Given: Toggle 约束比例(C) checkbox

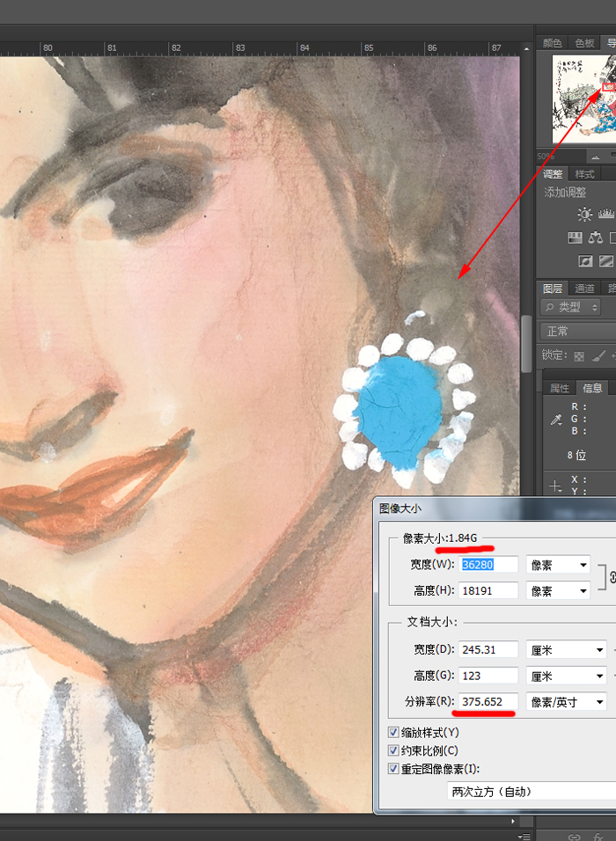Looking at the screenshot, I should click(393, 750).
